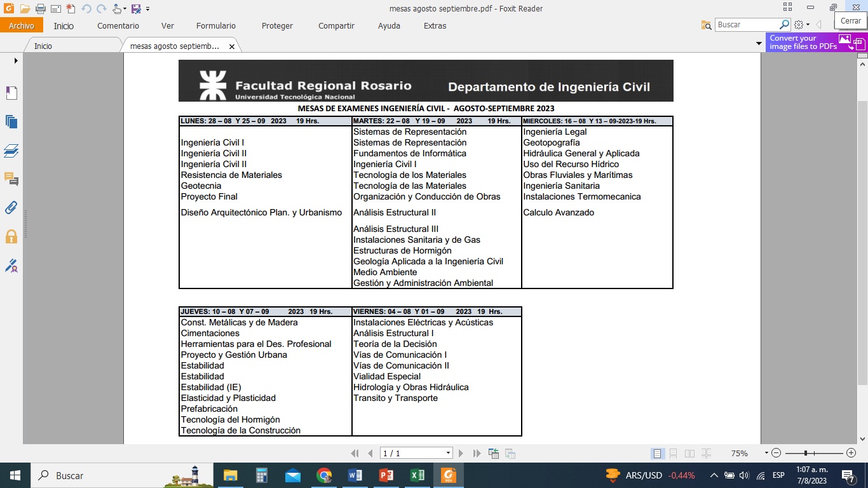Viewport: 868px width, 488px height.
Task: Toggle full screen mode icon in the title bar
Action: pyautogui.click(x=788, y=8)
